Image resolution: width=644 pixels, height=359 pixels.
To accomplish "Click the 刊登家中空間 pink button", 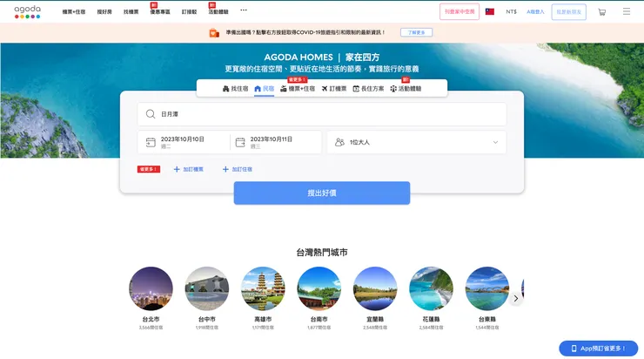I will [460, 11].
